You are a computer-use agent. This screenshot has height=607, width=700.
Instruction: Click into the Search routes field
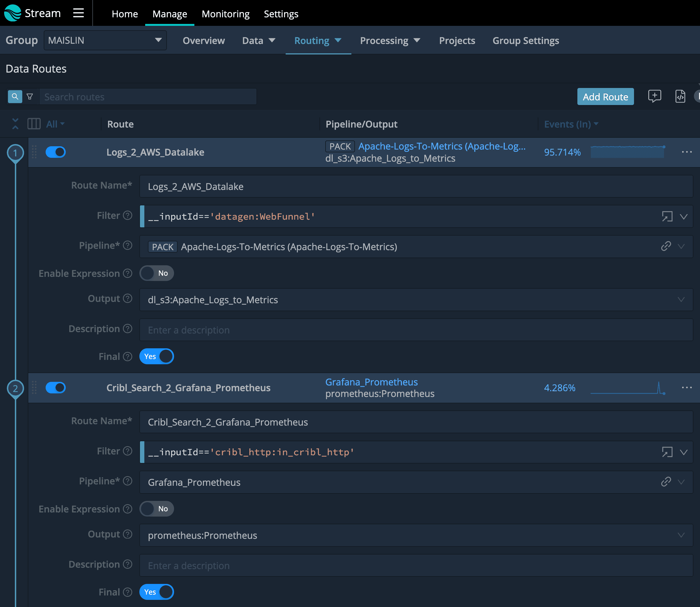click(148, 97)
